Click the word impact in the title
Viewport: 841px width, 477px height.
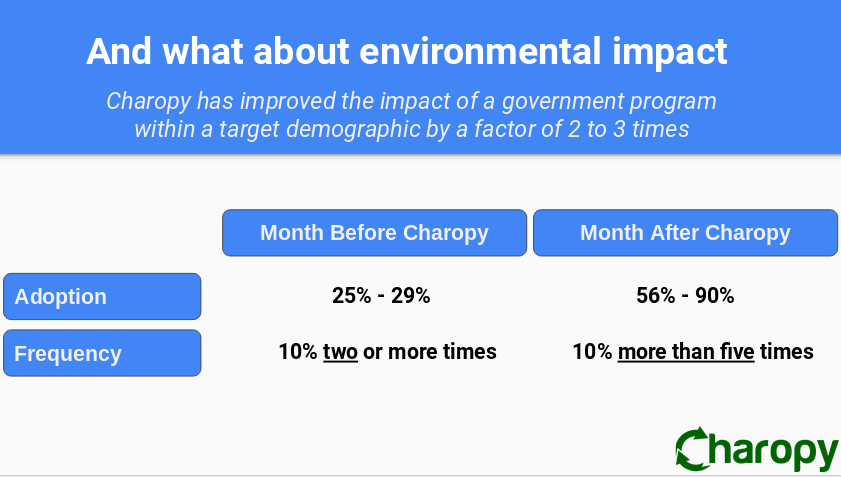coord(669,53)
